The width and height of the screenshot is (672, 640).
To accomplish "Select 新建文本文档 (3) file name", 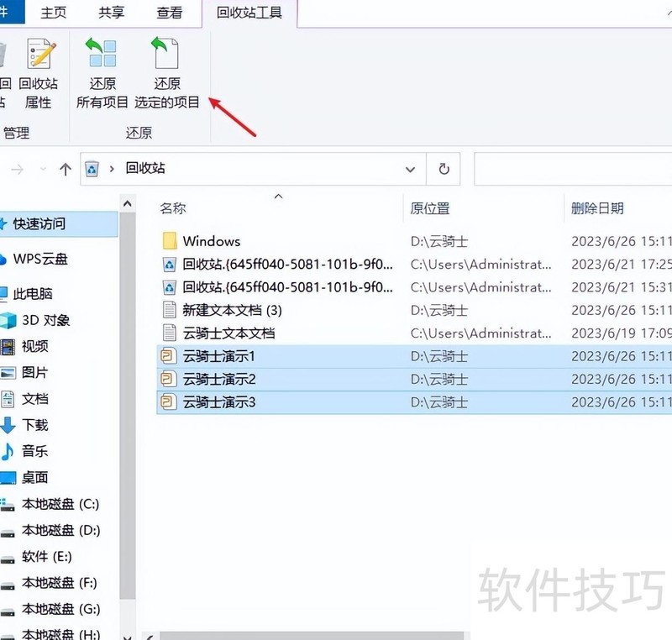I will click(x=233, y=310).
